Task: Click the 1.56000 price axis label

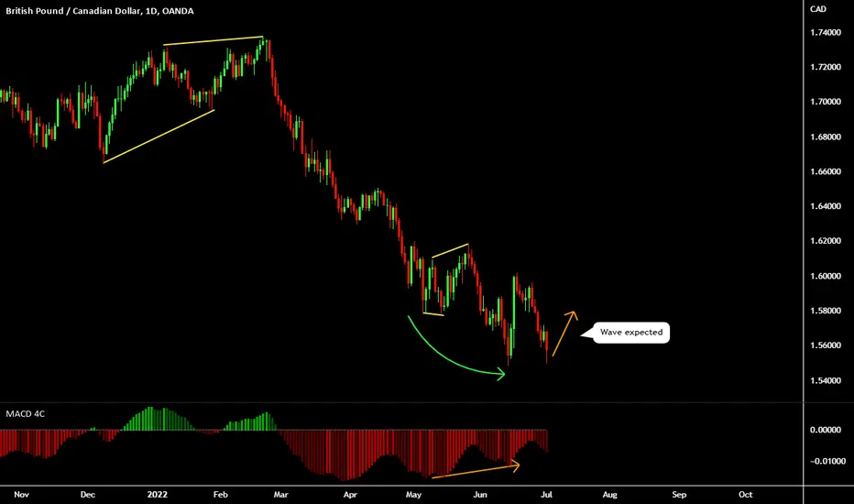Action: pos(826,345)
